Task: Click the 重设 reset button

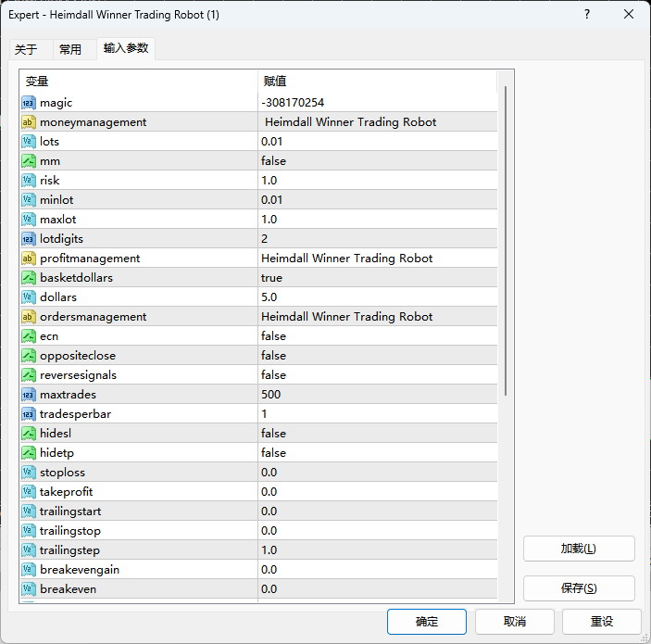Action: [602, 622]
